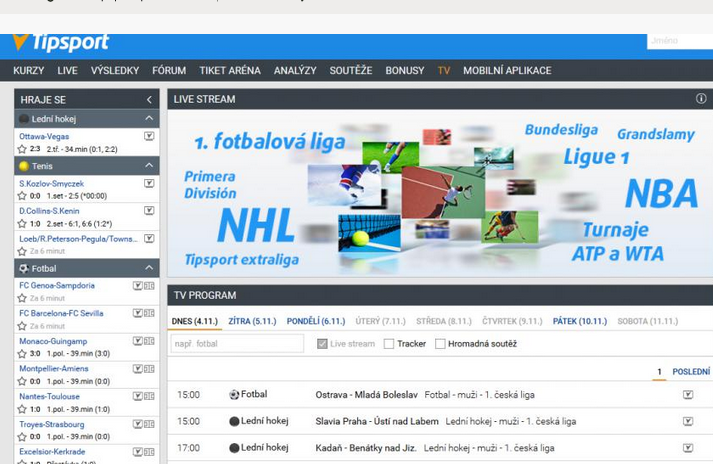The height and width of the screenshot is (464, 713).
Task: Star the Troyes-Strasbourg match
Action: click(x=22, y=437)
